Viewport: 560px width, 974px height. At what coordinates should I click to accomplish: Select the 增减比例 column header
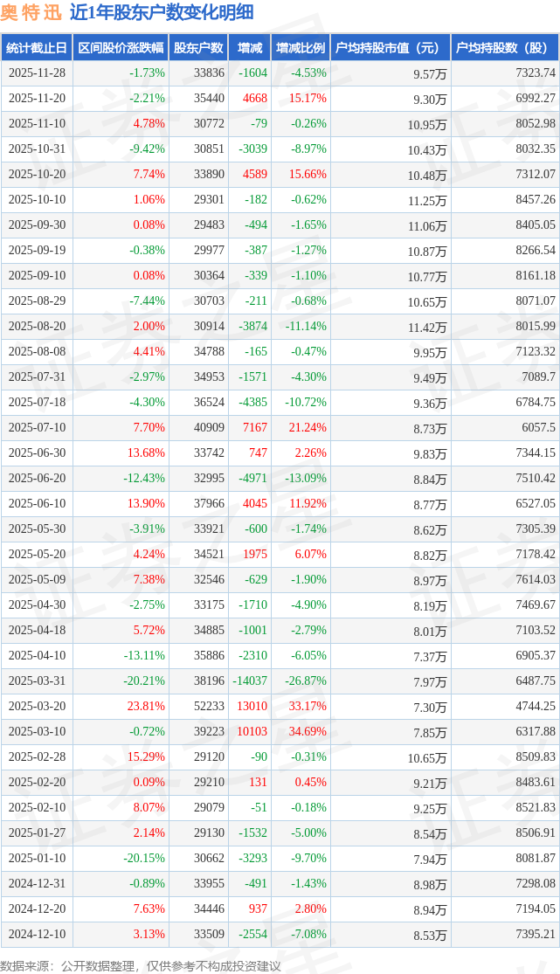(300, 48)
